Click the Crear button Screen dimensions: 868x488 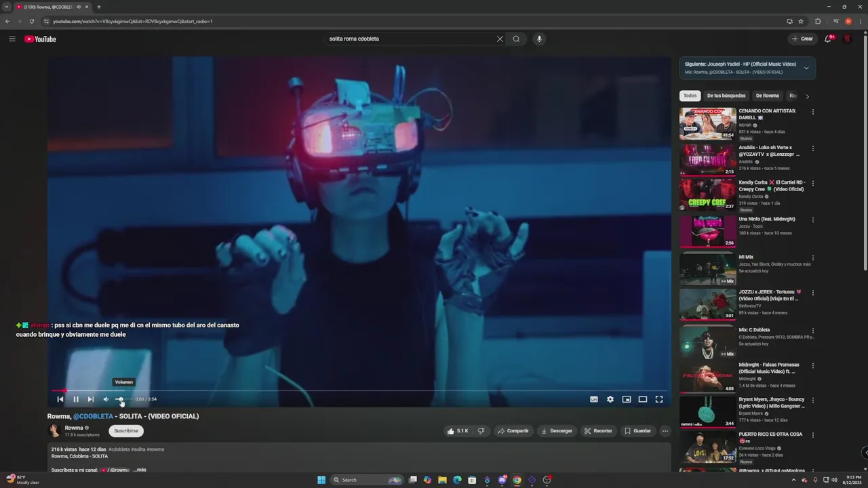point(802,39)
